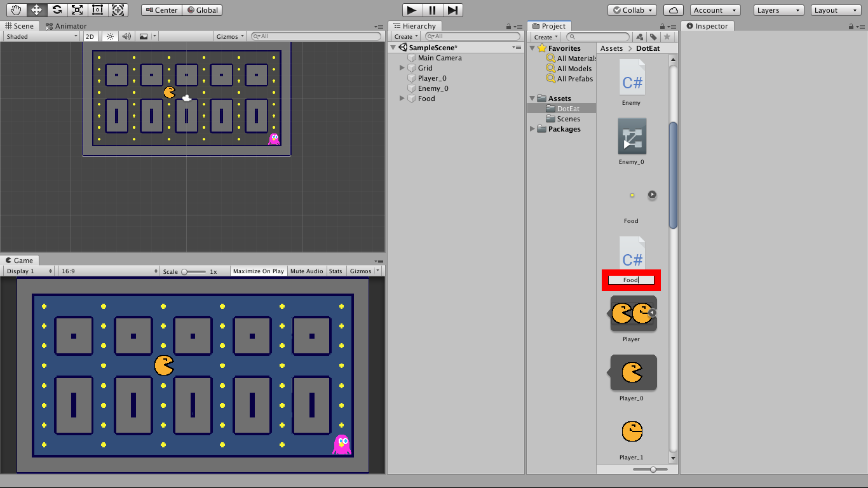Select the Inspector tab
Screen dimensions: 868x488
point(707,26)
